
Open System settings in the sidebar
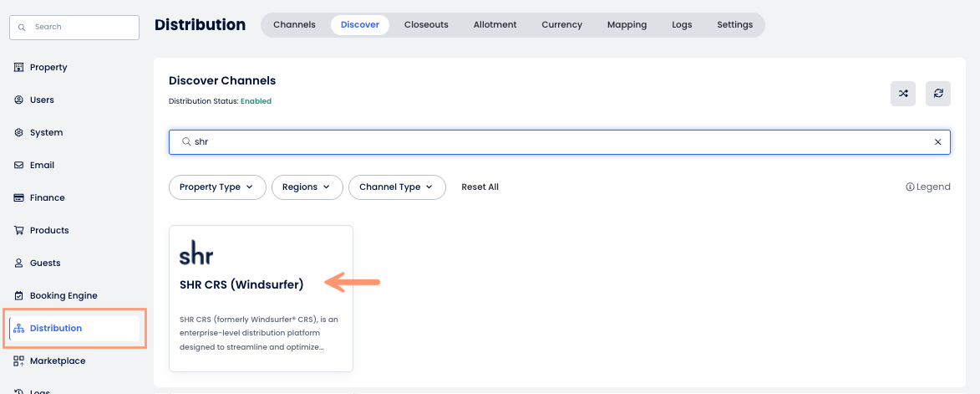coord(46,132)
